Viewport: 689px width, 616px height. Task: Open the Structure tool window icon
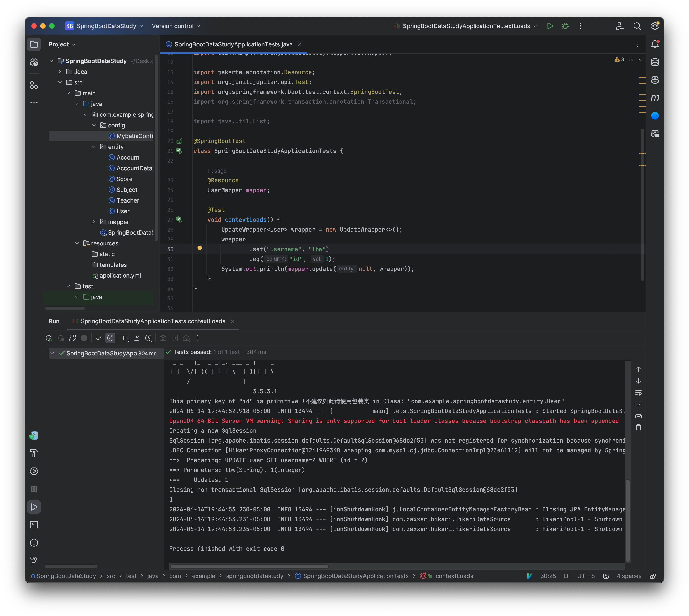[x=34, y=85]
